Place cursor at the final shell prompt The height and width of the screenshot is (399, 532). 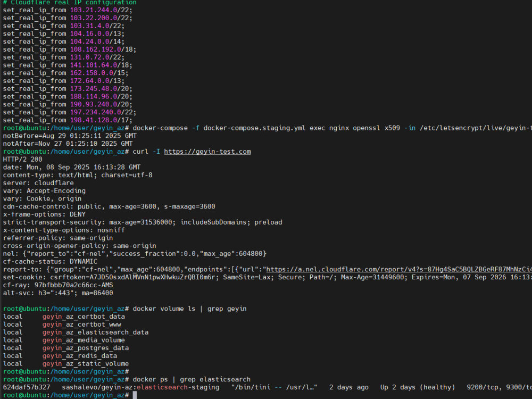click(x=135, y=395)
